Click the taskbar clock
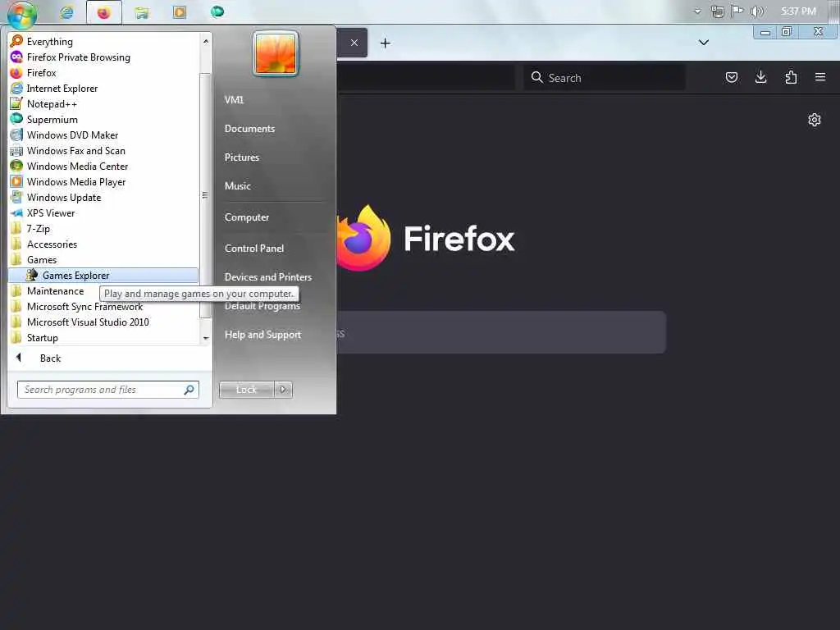 797,11
